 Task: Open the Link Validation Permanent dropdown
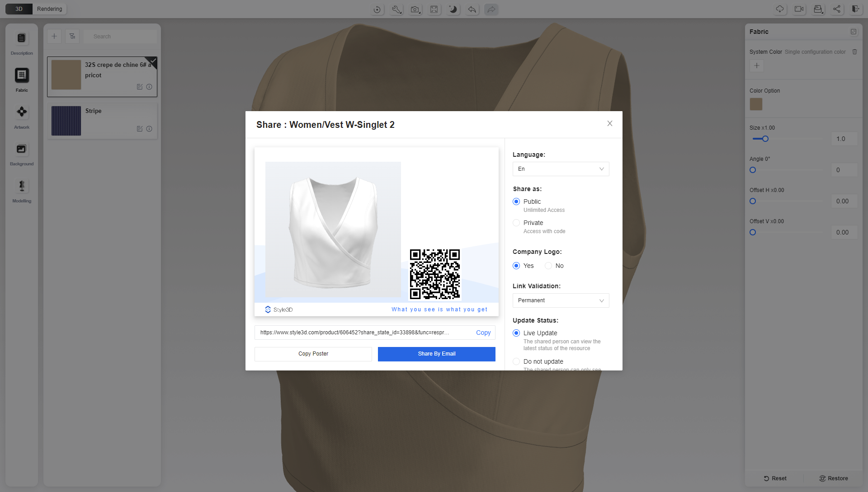[x=561, y=300]
